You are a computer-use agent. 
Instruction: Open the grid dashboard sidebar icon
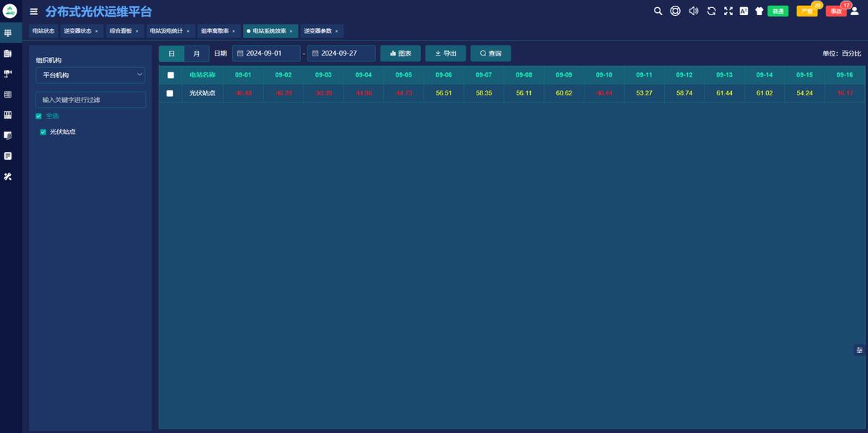(8, 33)
